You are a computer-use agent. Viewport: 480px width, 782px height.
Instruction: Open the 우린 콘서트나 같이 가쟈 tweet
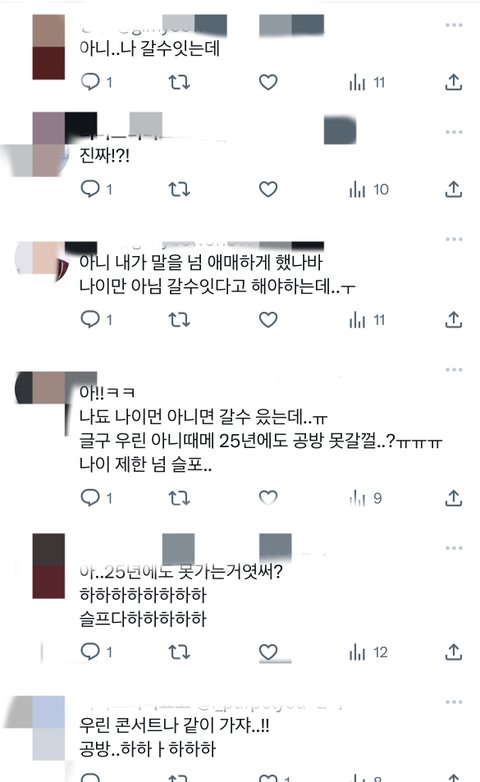tap(174, 737)
